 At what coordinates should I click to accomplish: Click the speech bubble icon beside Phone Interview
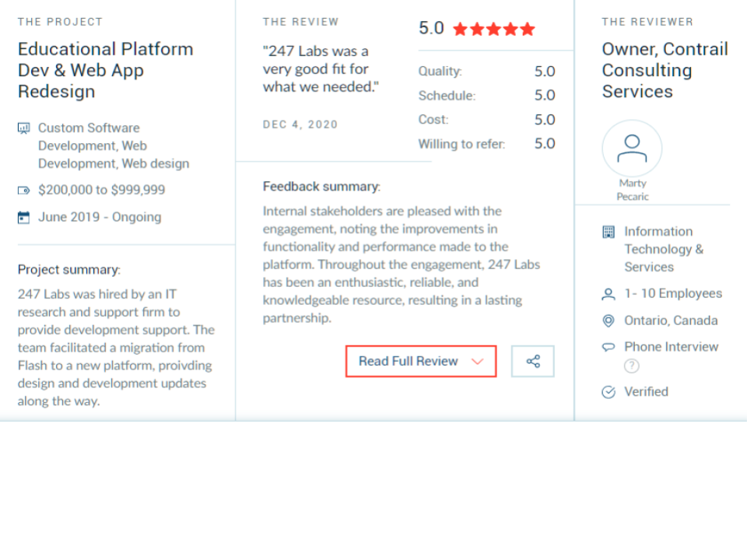(x=608, y=347)
